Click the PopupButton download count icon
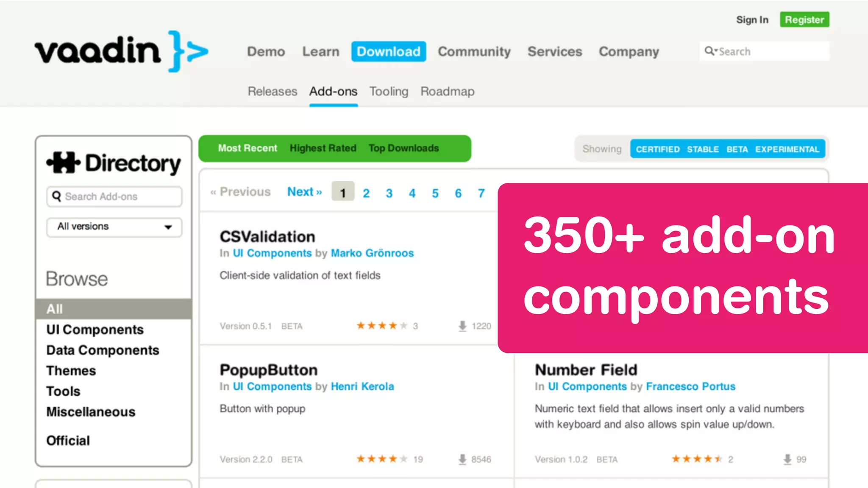 [x=462, y=459]
